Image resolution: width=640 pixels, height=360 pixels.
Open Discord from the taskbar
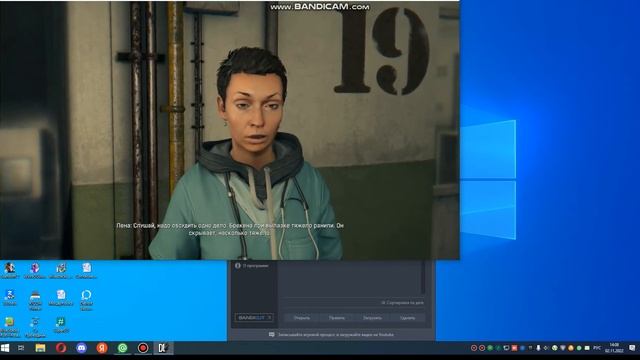(81, 348)
